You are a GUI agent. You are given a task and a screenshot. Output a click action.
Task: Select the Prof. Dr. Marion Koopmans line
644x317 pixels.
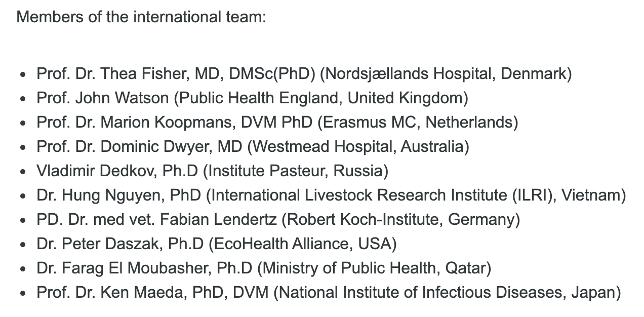(277, 123)
